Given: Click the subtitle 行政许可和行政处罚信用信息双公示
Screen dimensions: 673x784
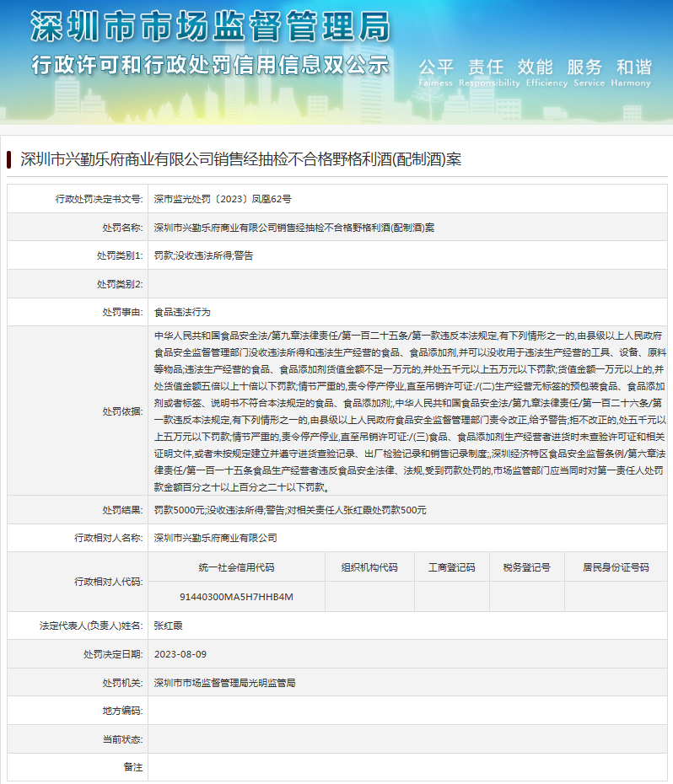Looking at the screenshot, I should coord(211,65).
